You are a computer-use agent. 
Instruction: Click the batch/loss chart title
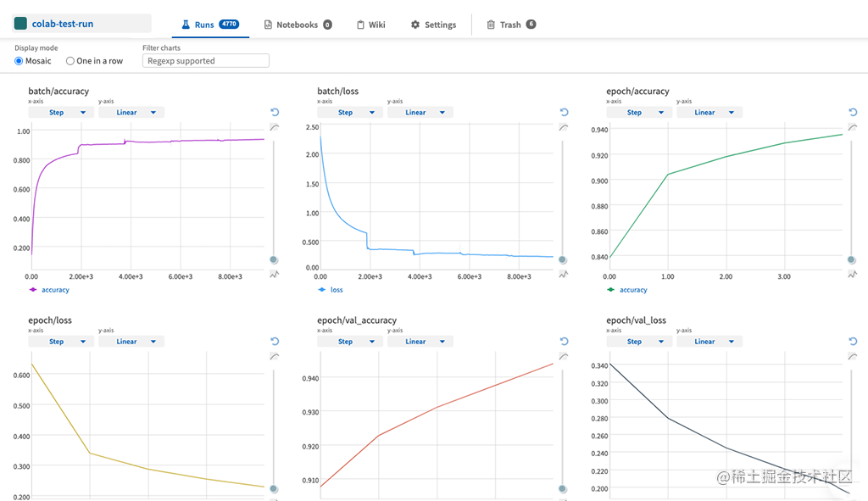click(337, 91)
